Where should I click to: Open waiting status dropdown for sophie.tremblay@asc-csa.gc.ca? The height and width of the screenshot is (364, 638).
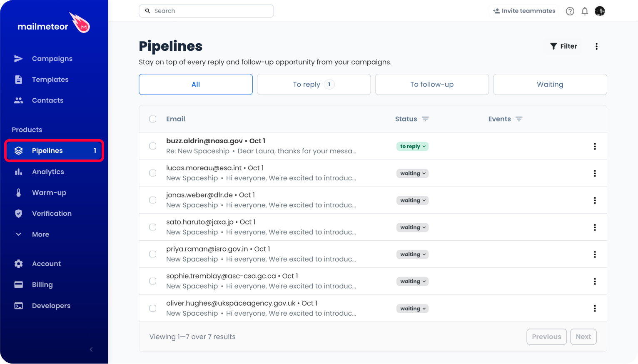(x=412, y=282)
